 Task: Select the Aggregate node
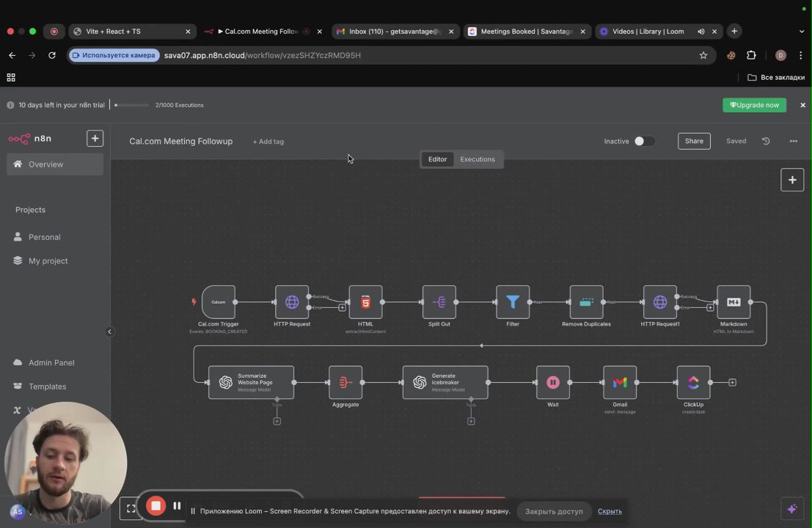click(x=345, y=383)
